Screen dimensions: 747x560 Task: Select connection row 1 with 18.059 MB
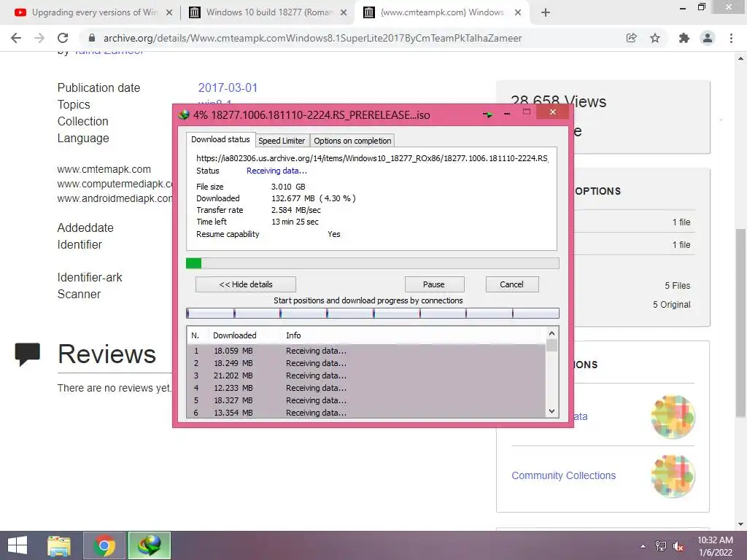tap(366, 351)
